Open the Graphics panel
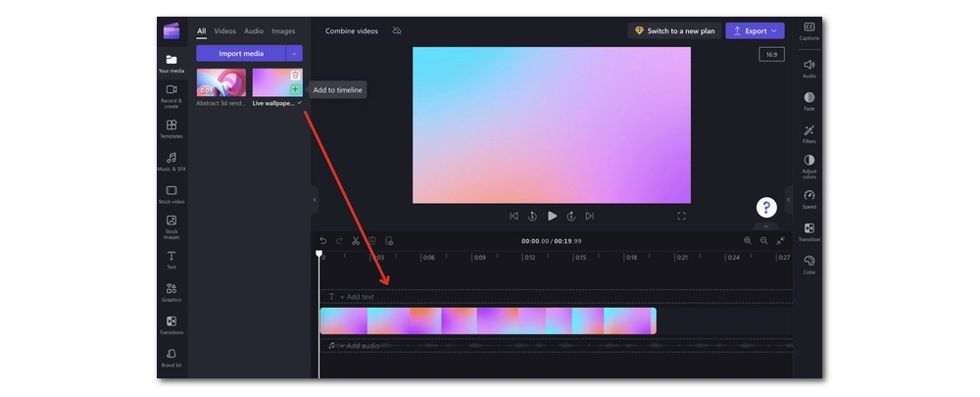This screenshot has height=397, width=980. (171, 292)
